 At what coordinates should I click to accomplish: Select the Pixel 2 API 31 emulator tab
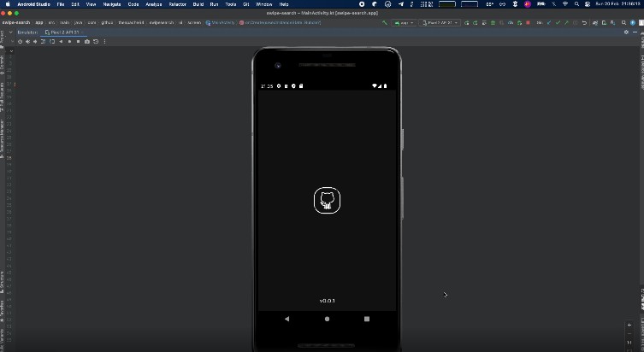(62, 32)
